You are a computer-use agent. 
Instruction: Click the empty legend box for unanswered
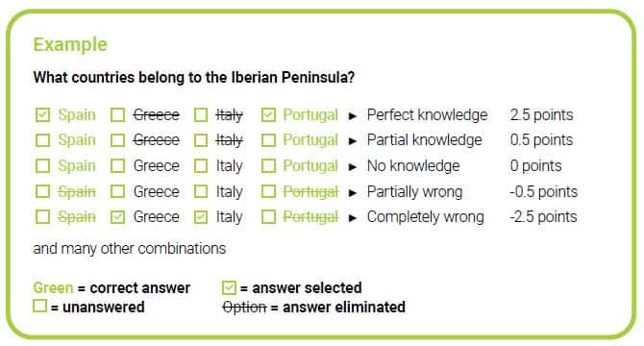tap(39, 306)
